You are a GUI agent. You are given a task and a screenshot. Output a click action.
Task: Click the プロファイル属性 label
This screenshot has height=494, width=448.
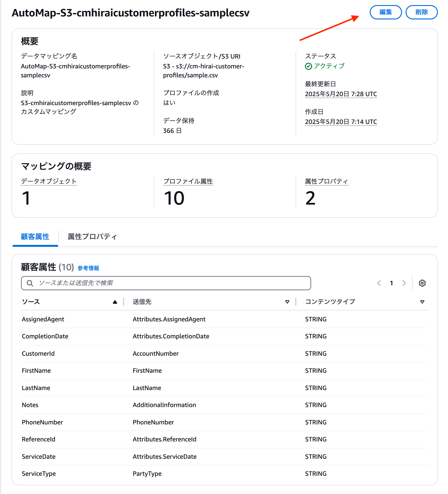coord(188,181)
